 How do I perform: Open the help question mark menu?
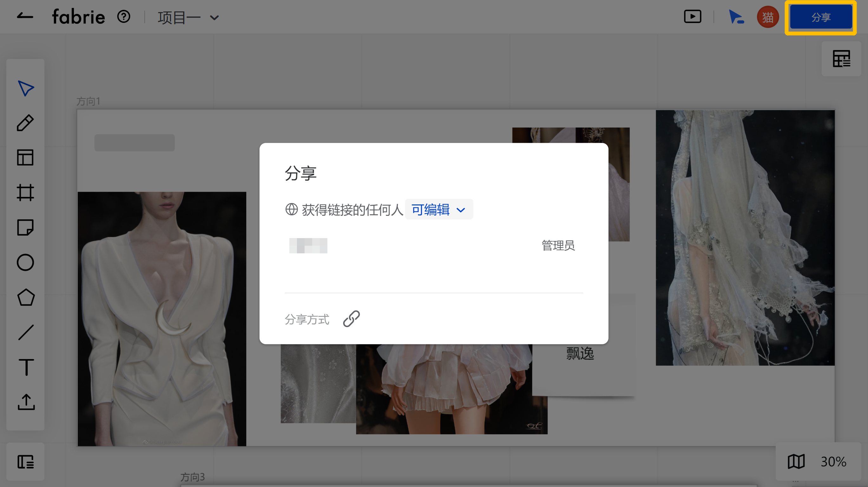pos(123,16)
